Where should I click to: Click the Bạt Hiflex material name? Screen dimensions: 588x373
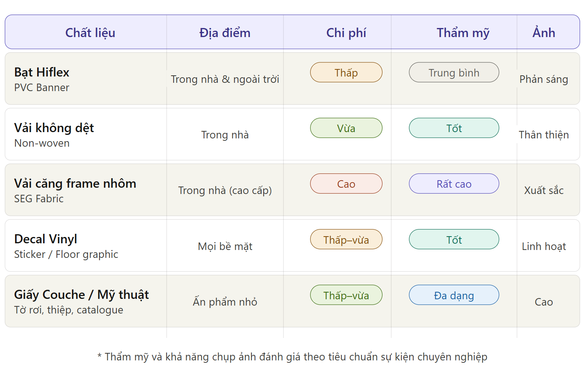(42, 72)
